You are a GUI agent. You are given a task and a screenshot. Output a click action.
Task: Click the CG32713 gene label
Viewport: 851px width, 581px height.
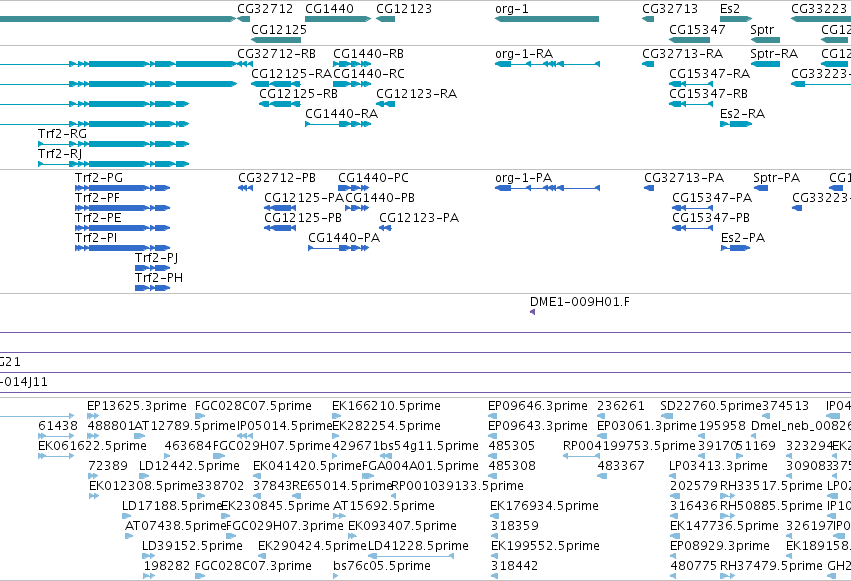670,9
